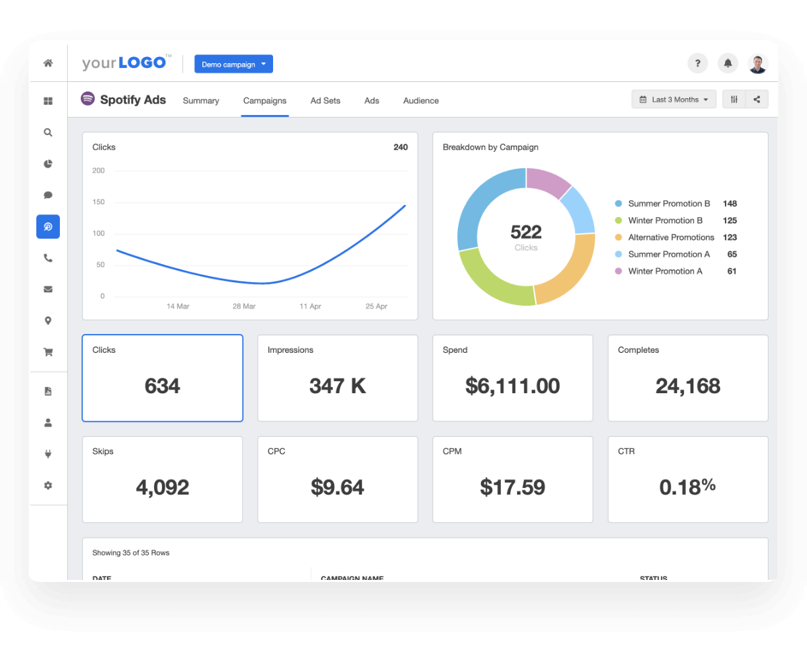
Task: Select the Completes 24,168 card
Action: [688, 378]
